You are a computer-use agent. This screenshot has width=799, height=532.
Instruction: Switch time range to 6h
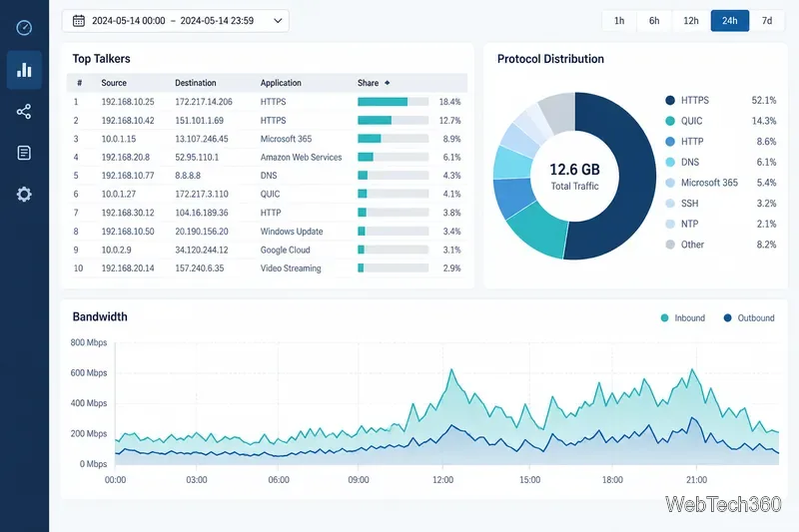click(654, 21)
